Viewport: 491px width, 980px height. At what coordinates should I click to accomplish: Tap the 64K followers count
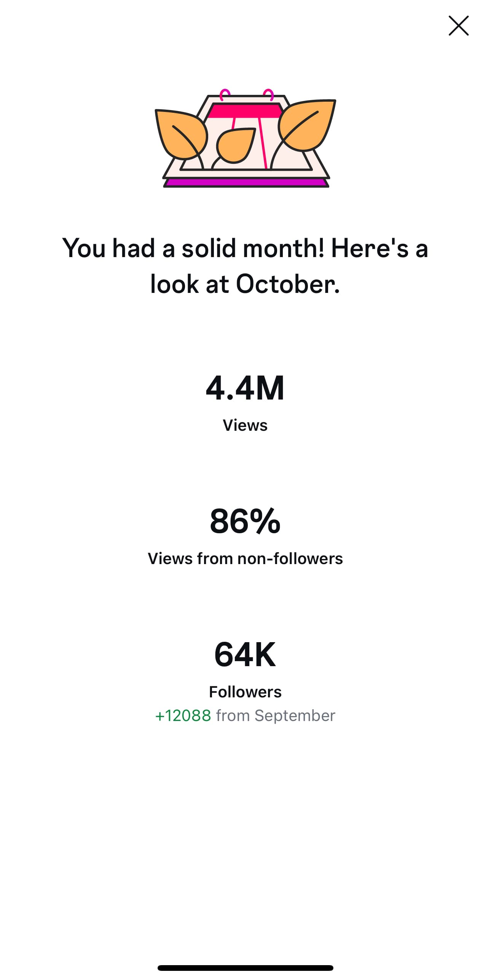pos(245,654)
